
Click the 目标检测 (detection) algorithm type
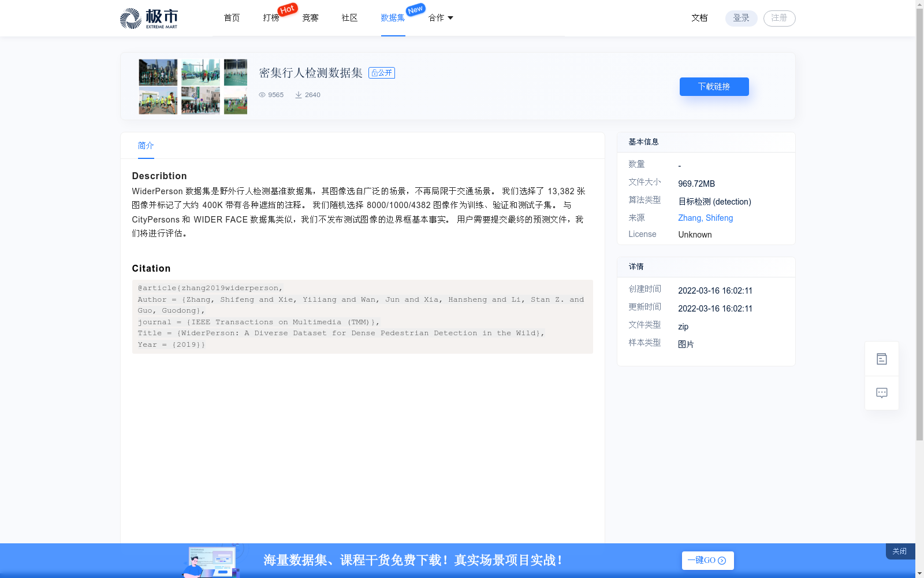pyautogui.click(x=714, y=202)
